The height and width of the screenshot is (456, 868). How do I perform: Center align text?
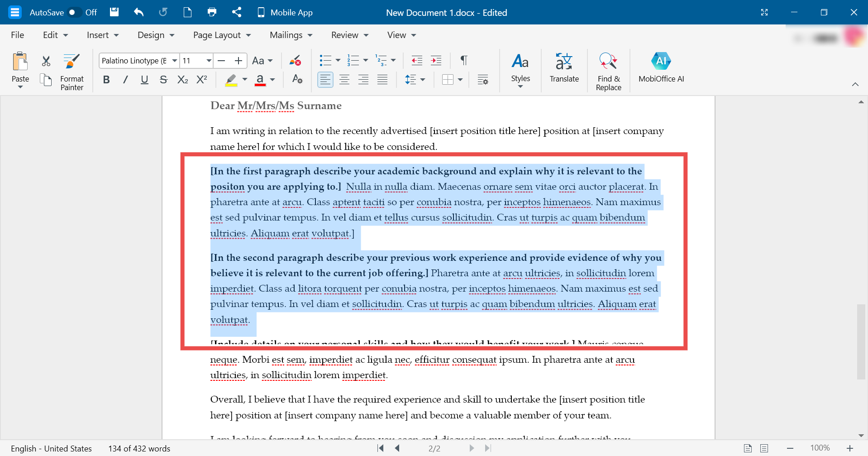344,80
